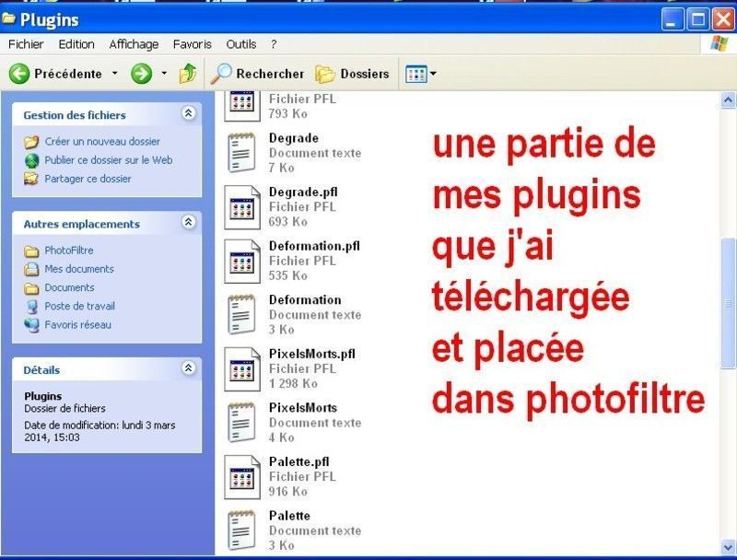
Task: Open the Rechercher search tool
Action: (x=257, y=74)
